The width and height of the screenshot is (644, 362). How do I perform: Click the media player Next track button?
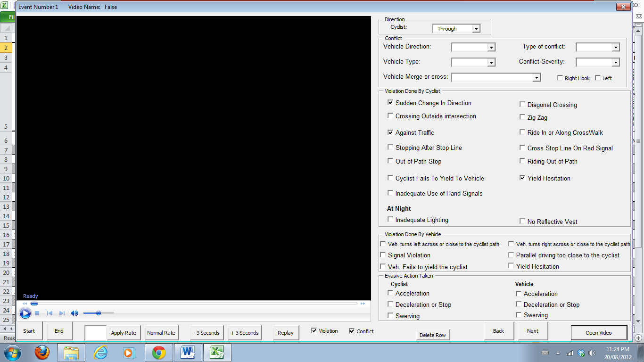tap(62, 313)
